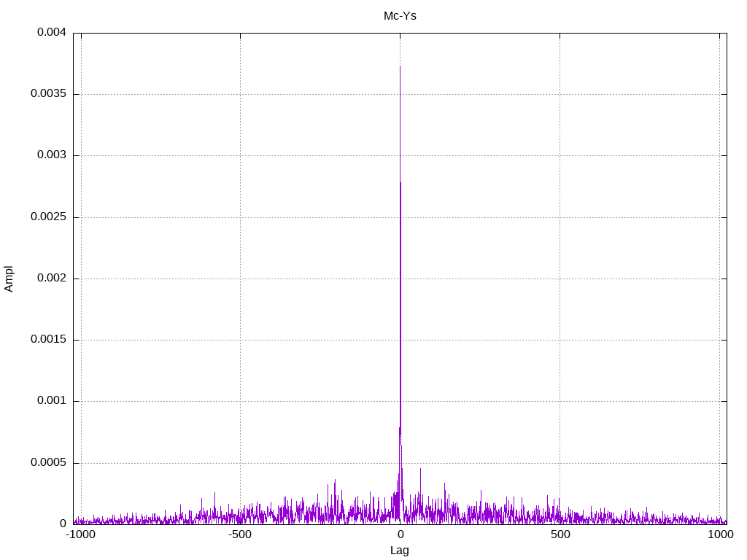This screenshot has height=560, width=747.
Task: Click the 500 x-axis tick label
Action: (560, 534)
